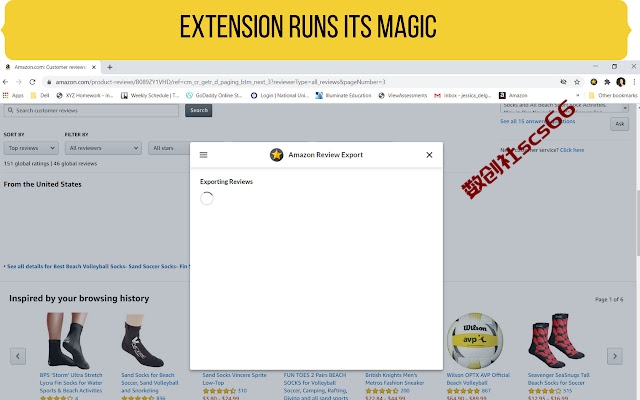Viewport: 640px width, 400px height.
Task: Open the Login National Uni bookmark
Action: point(280,96)
